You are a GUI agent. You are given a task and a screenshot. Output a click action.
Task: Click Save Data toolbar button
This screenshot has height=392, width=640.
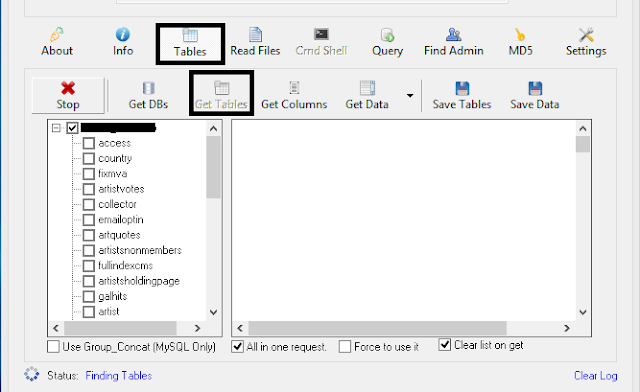[x=535, y=96]
